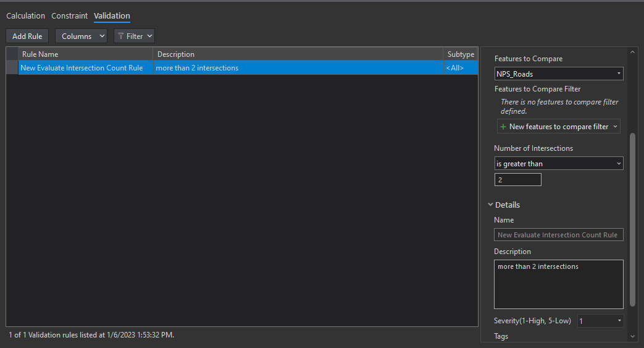Click the Number of Intersections value field
This screenshot has height=348, width=644.
click(x=517, y=180)
